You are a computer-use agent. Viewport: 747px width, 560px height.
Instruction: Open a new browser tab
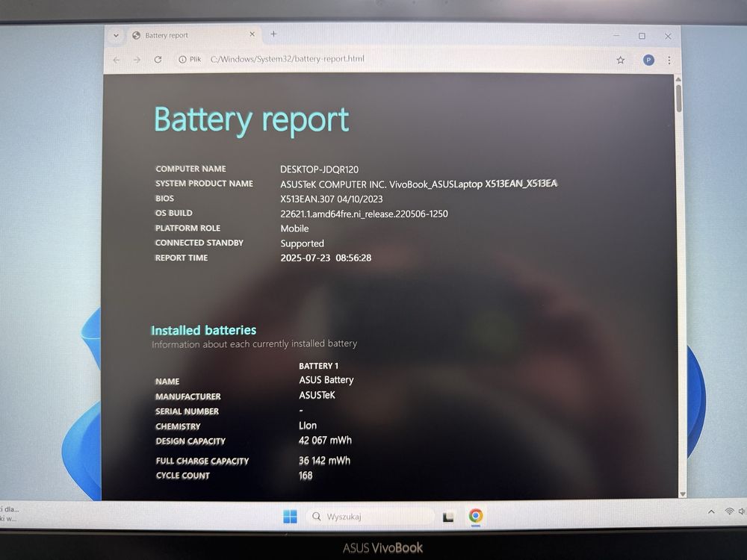pos(273,34)
